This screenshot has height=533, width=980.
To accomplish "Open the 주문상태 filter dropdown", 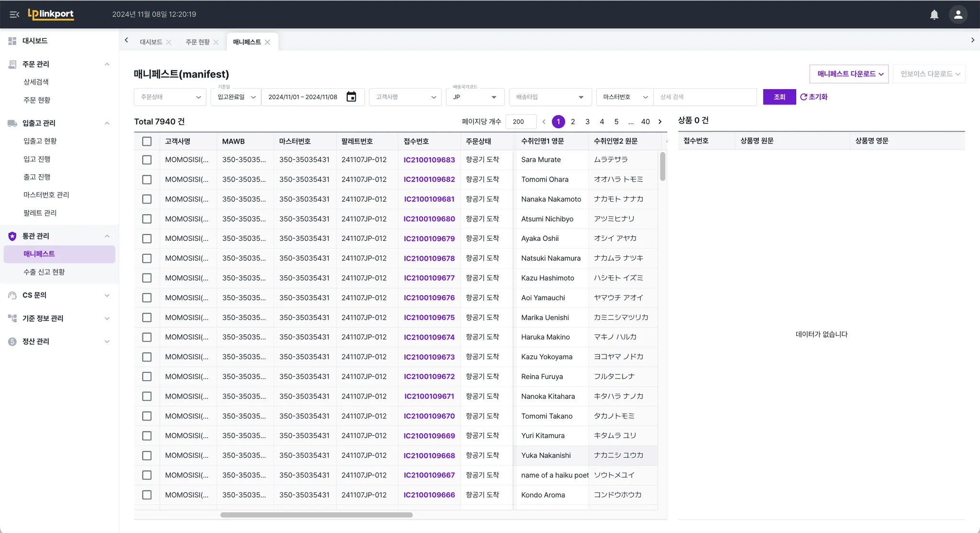I will tap(170, 97).
